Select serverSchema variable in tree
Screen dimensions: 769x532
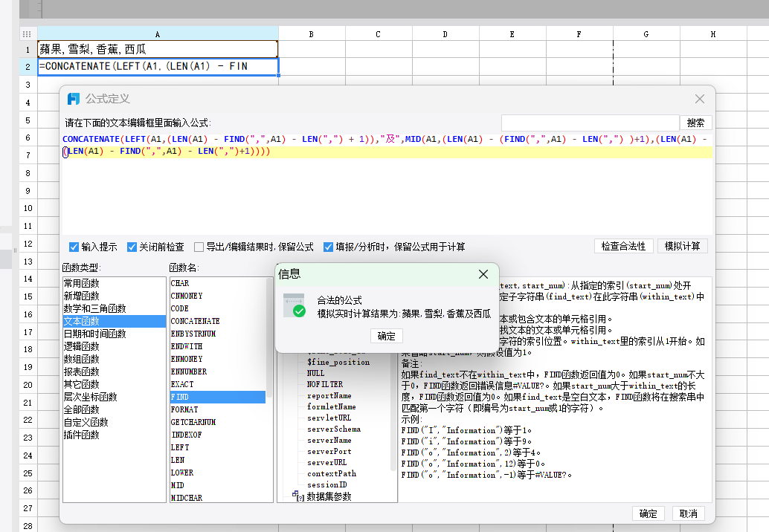point(334,429)
